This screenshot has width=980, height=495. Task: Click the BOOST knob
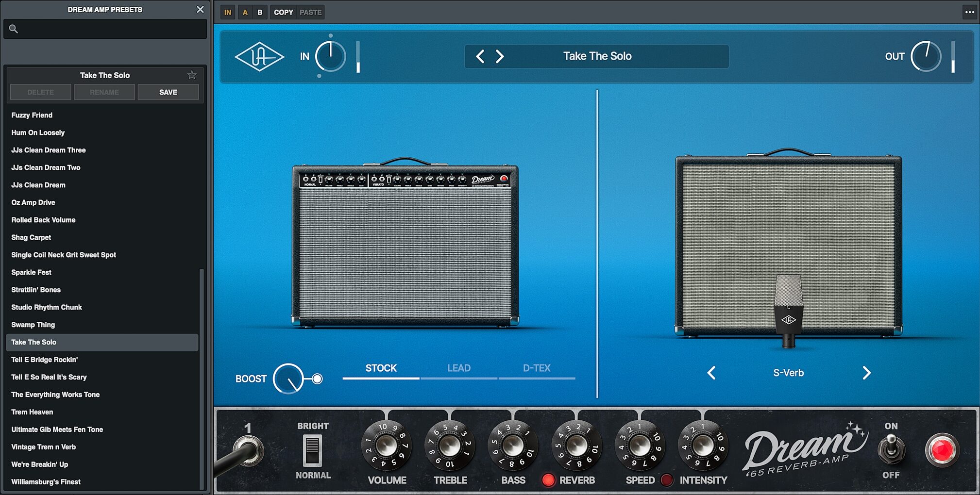(x=288, y=379)
